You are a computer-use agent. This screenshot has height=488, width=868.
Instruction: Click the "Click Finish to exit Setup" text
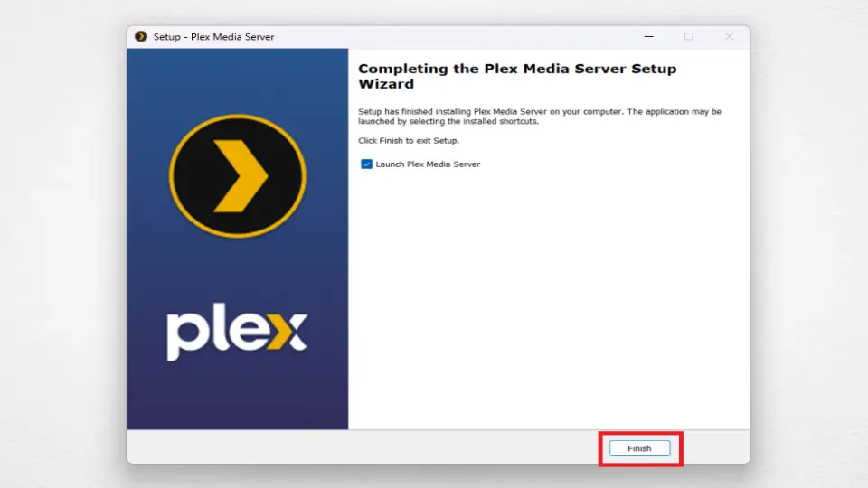[x=409, y=141]
